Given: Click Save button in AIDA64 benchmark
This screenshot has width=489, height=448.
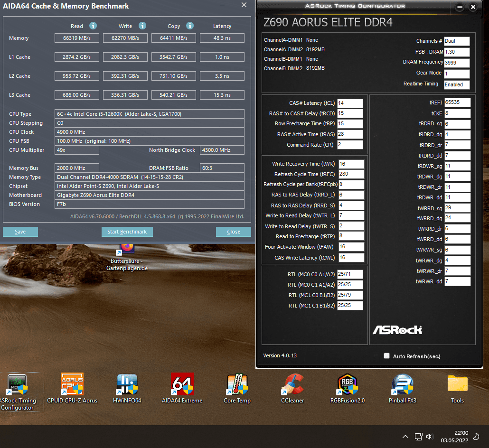Looking at the screenshot, I should pyautogui.click(x=20, y=232).
